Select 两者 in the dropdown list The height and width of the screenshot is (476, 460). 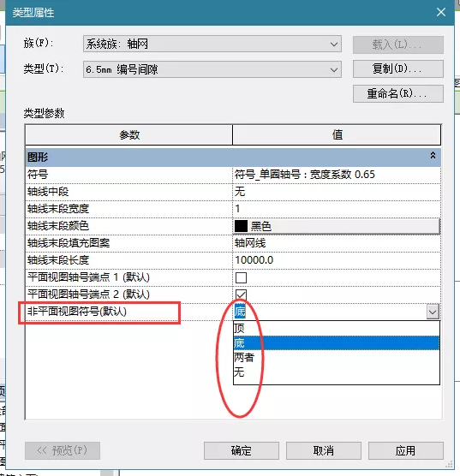point(337,358)
